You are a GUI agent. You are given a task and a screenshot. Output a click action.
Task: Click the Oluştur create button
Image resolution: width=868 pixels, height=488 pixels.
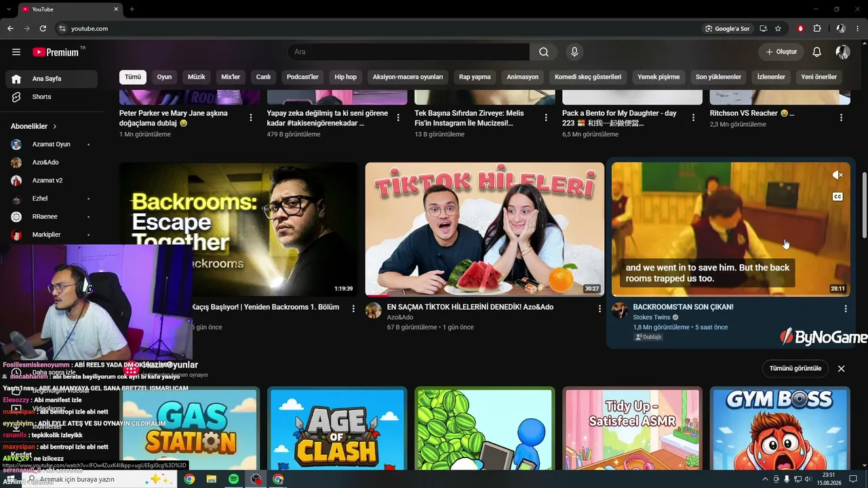pos(781,52)
